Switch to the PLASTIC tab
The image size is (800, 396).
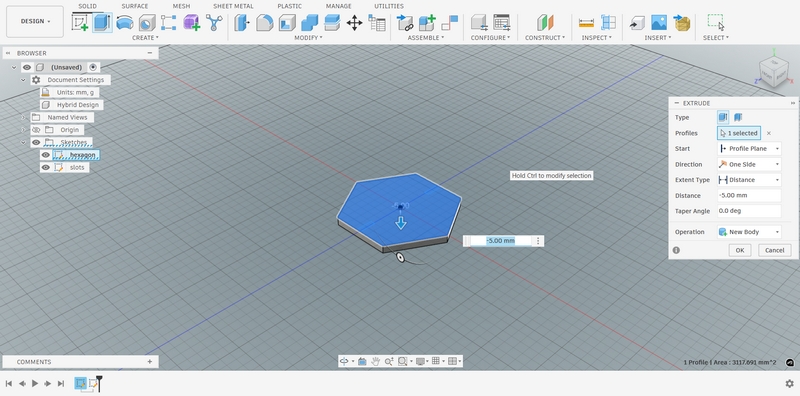click(x=289, y=6)
